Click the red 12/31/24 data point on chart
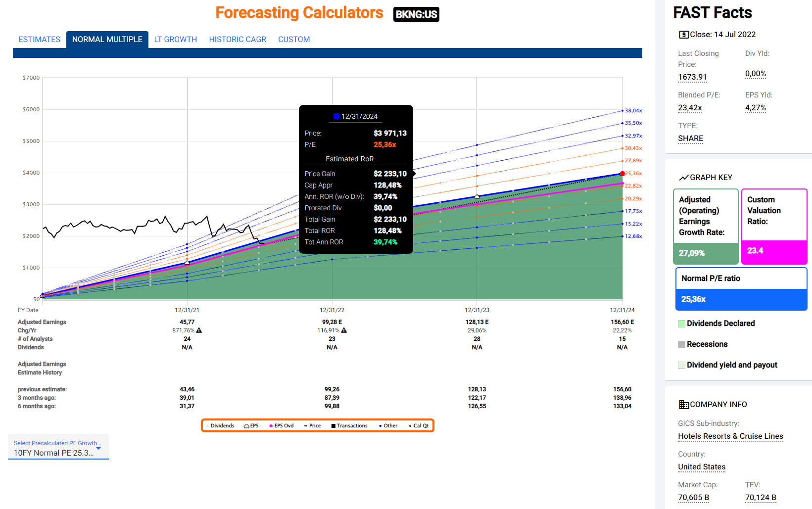The width and height of the screenshot is (812, 509). 622,174
